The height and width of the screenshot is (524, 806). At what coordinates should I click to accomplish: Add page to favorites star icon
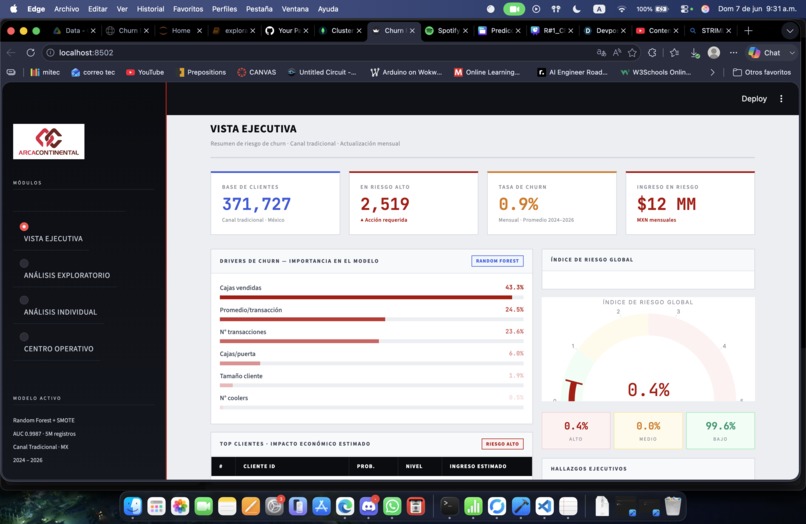tap(632, 52)
